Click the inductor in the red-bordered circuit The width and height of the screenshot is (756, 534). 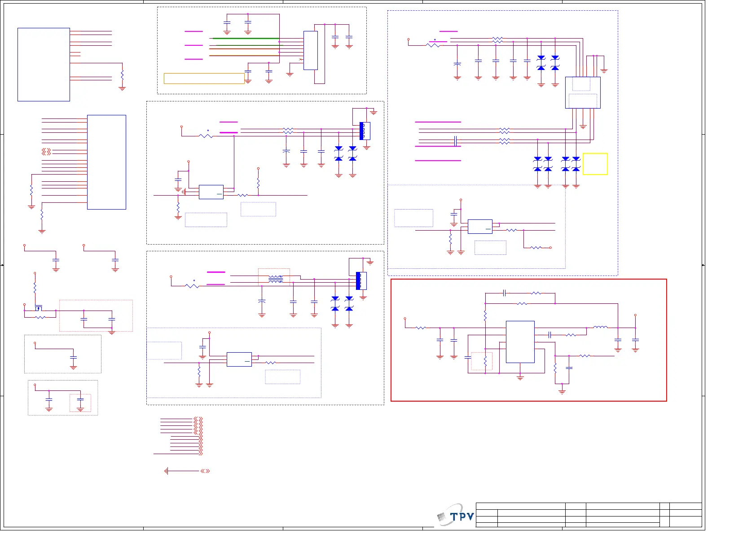(600, 328)
